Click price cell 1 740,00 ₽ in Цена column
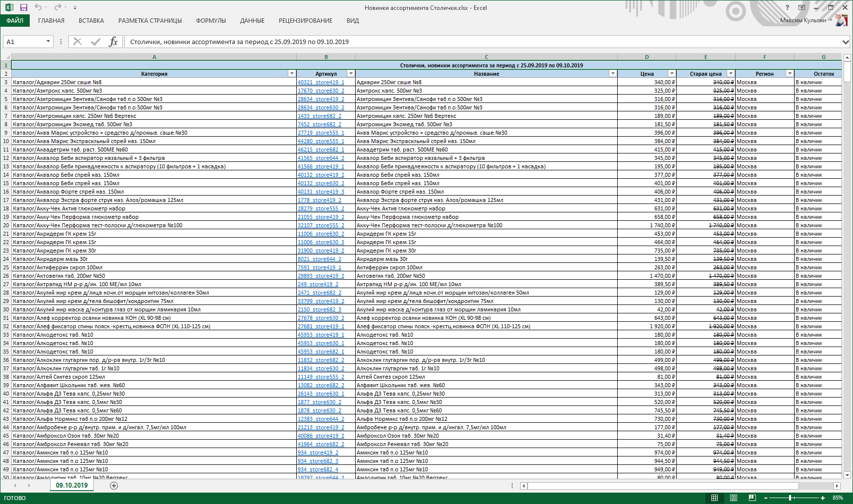Viewport: 853px width, 504px height. pos(647,225)
